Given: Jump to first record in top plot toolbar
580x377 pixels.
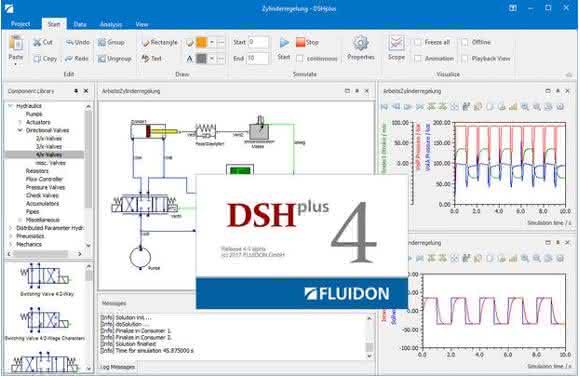Looking at the screenshot, I should tap(384, 107).
